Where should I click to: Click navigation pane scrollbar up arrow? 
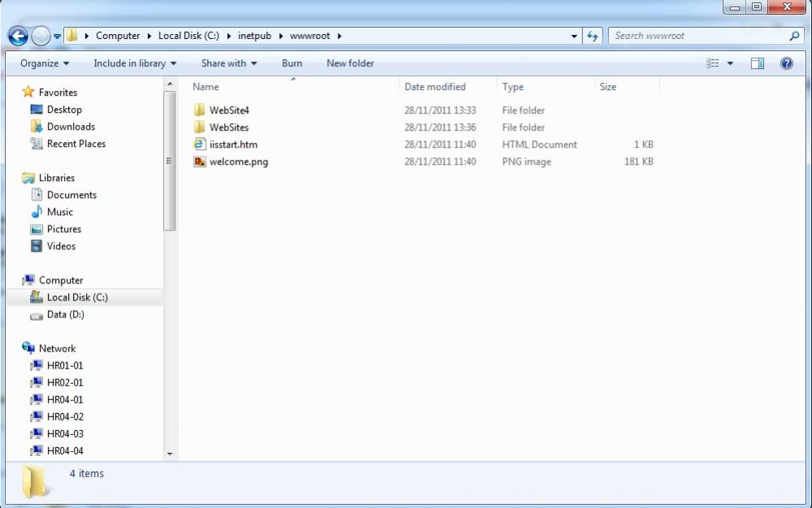[x=170, y=84]
